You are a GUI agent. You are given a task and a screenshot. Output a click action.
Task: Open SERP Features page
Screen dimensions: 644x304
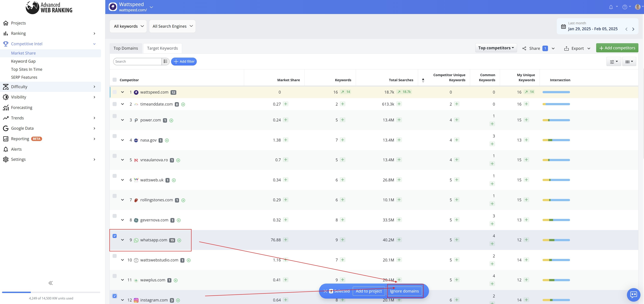point(24,77)
